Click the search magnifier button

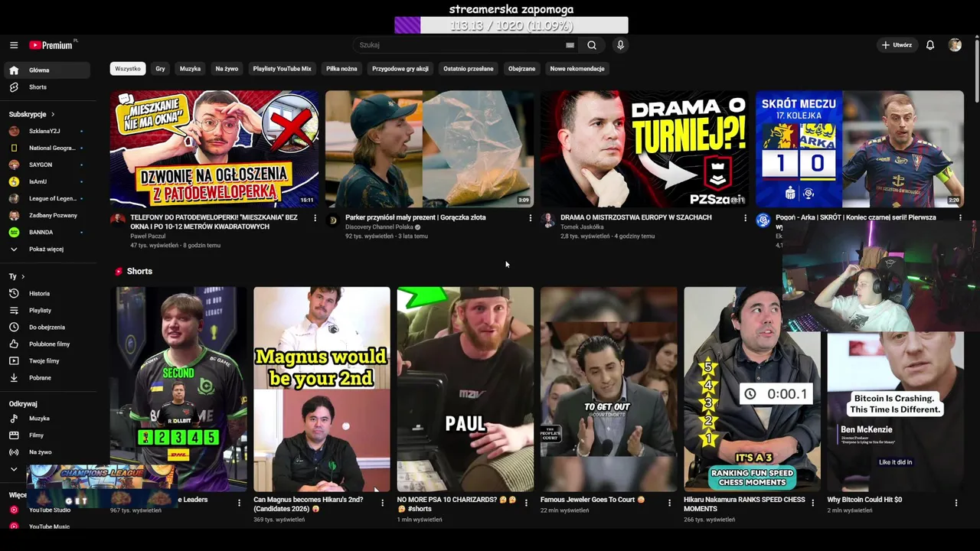point(592,45)
